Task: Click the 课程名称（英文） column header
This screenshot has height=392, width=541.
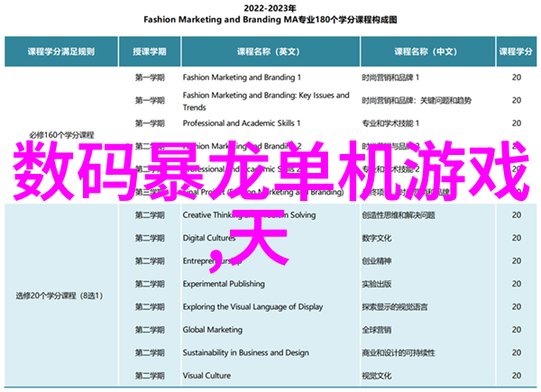Action: coord(270,51)
